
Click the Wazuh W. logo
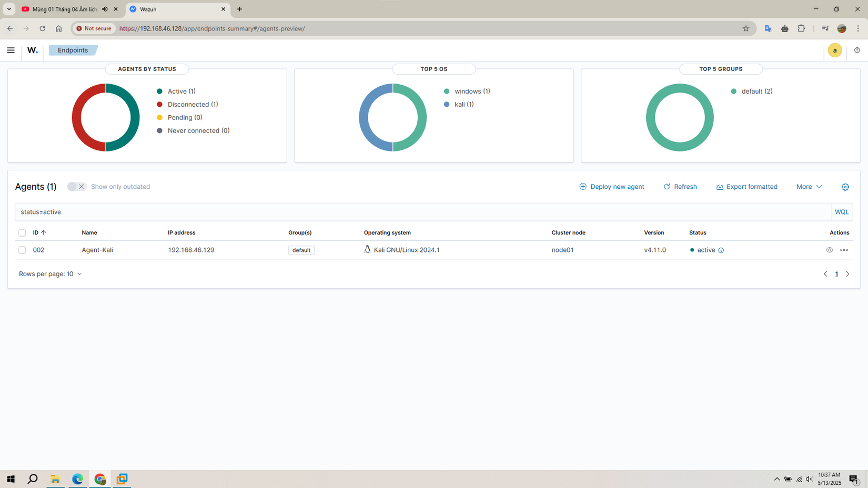click(33, 50)
